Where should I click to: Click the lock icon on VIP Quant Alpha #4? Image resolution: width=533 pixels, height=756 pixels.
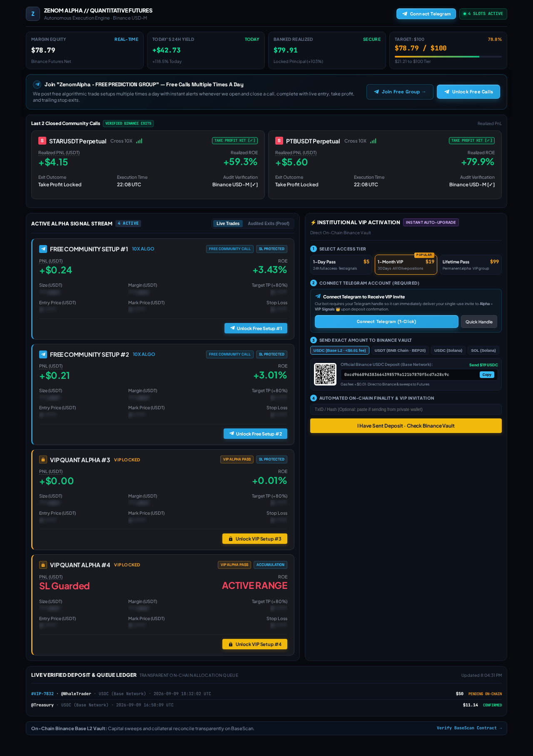(43, 565)
